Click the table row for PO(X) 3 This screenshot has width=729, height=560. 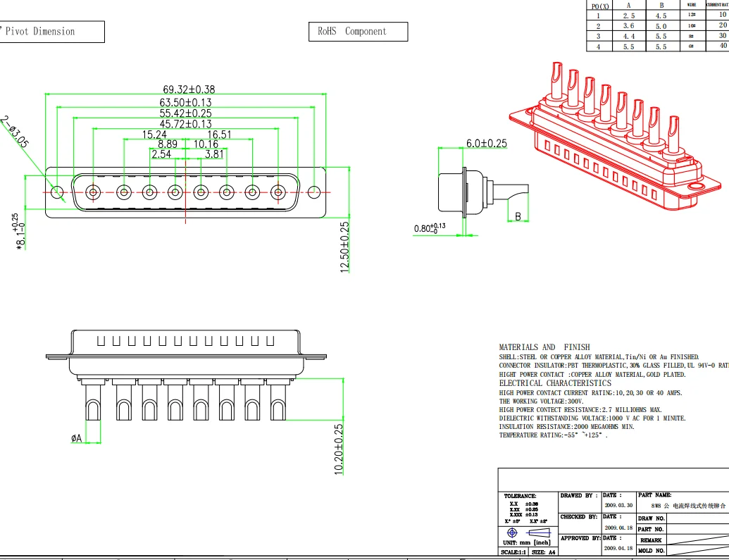tap(656, 35)
